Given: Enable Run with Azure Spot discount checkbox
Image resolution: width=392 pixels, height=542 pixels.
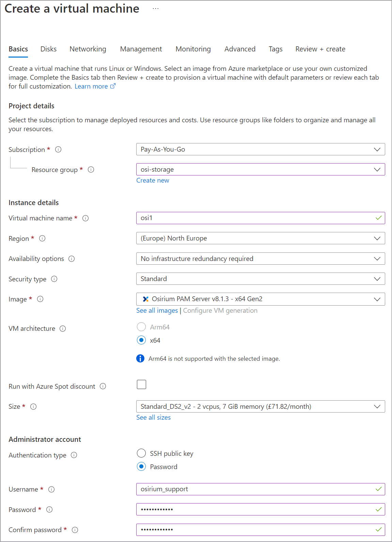Looking at the screenshot, I should 141,385.
